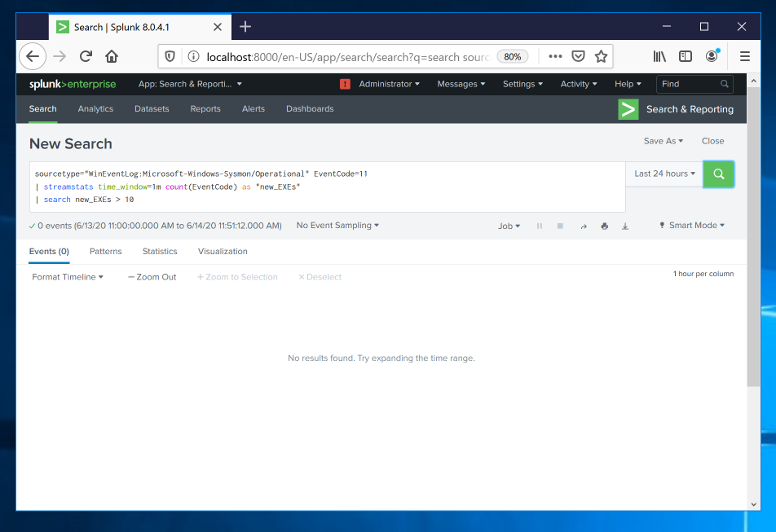Bookmark this page with the star
Viewport: 776px width, 532px height.
pos(601,56)
